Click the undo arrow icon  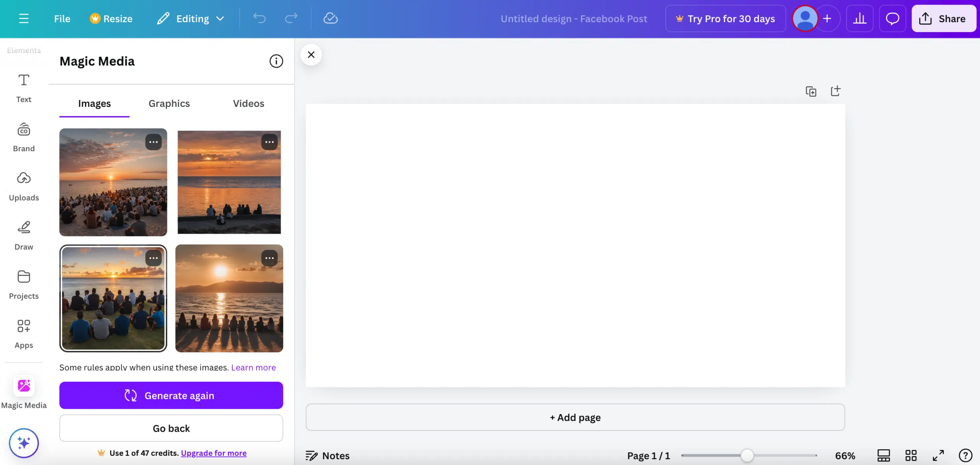pos(259,18)
